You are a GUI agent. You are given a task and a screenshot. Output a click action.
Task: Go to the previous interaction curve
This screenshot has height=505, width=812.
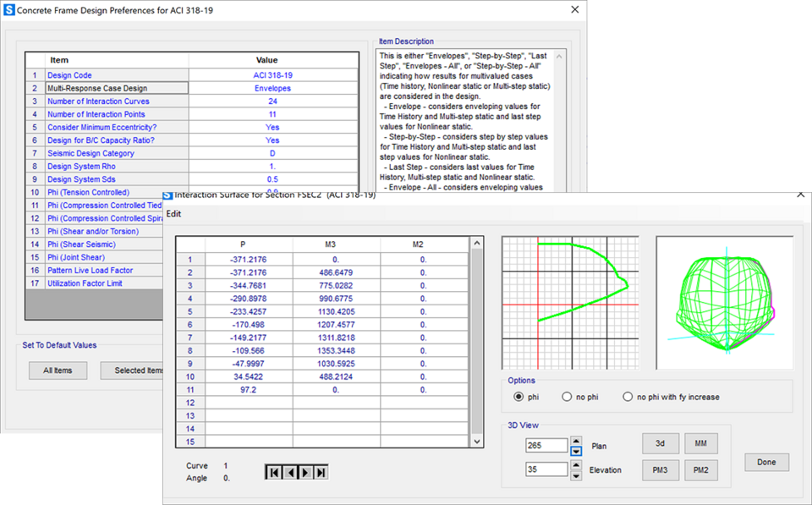tap(288, 472)
